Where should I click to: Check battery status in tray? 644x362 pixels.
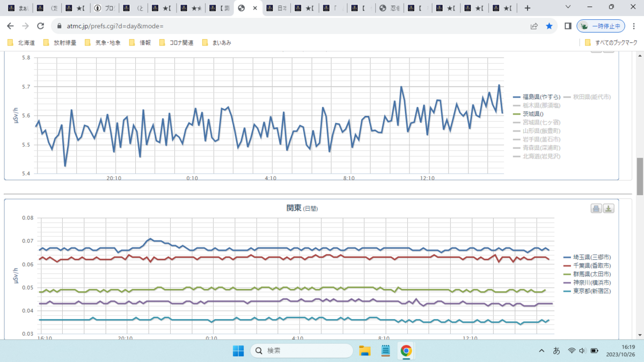[595, 351]
